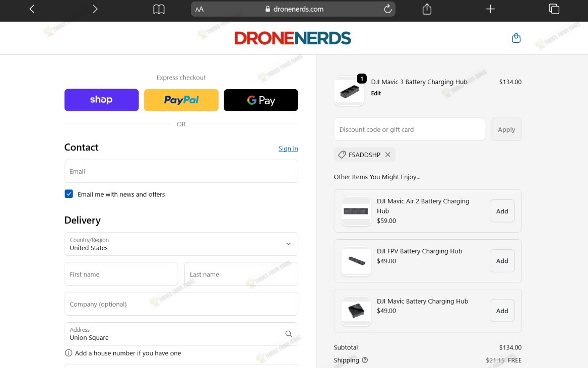Tap the address search magnifier icon
The image size is (588, 368).
(x=288, y=334)
